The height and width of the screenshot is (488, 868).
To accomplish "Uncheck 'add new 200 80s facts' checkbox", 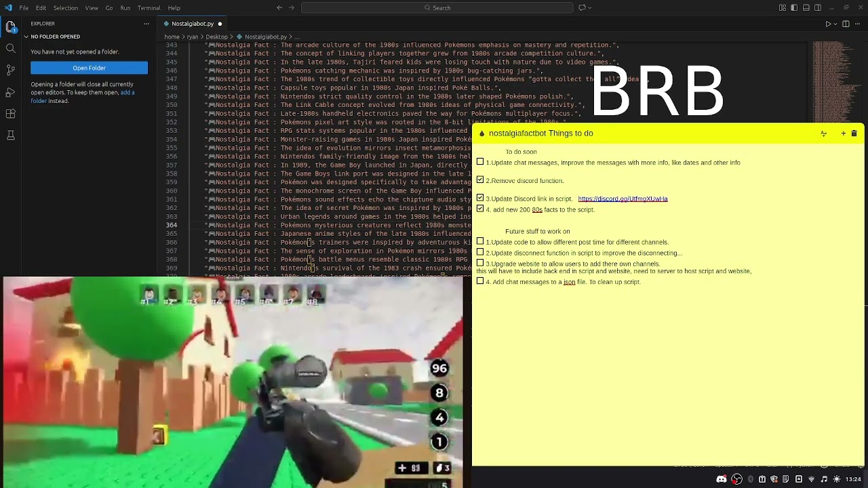I will point(480,209).
